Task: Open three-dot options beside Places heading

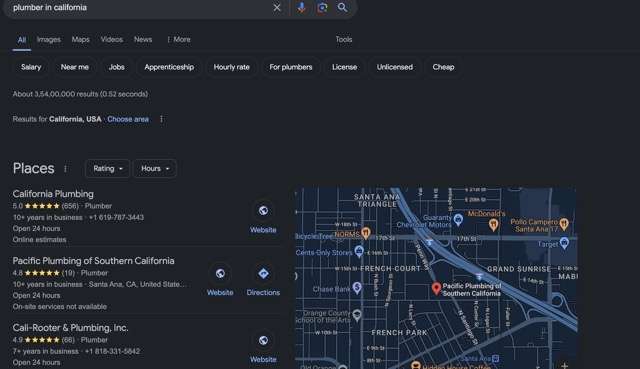Action: pos(65,169)
